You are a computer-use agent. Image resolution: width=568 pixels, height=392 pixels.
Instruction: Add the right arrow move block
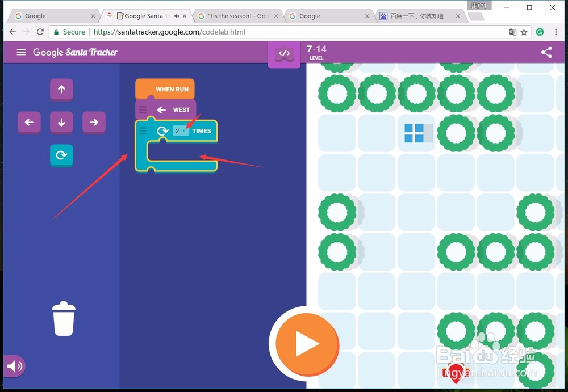coord(94,123)
